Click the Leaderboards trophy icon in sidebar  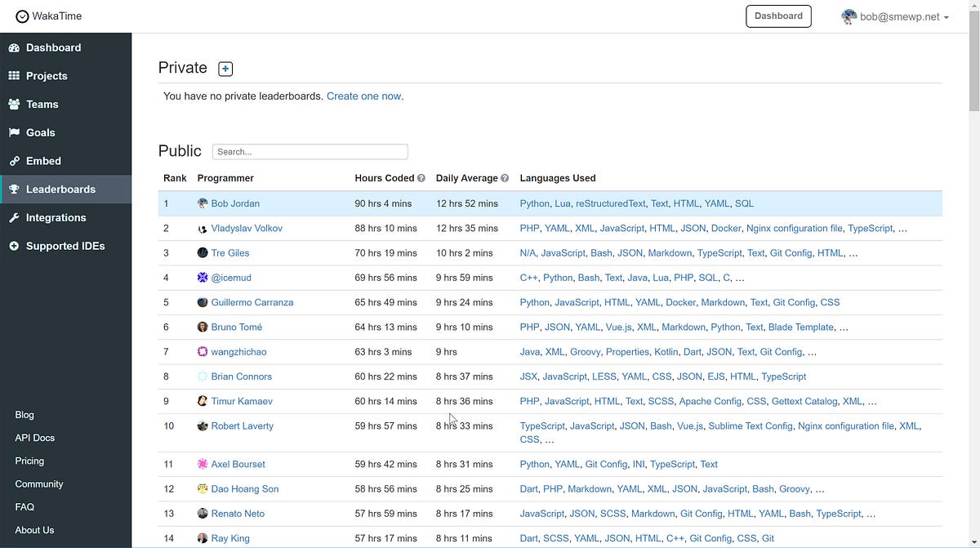pyautogui.click(x=14, y=189)
